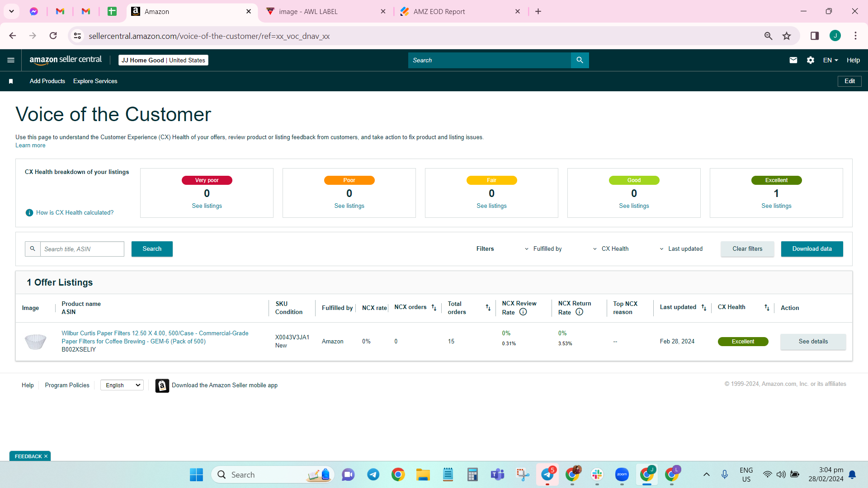Image resolution: width=868 pixels, height=488 pixels.
Task: Click the info icon next to NCX Review Rate
Action: click(523, 312)
